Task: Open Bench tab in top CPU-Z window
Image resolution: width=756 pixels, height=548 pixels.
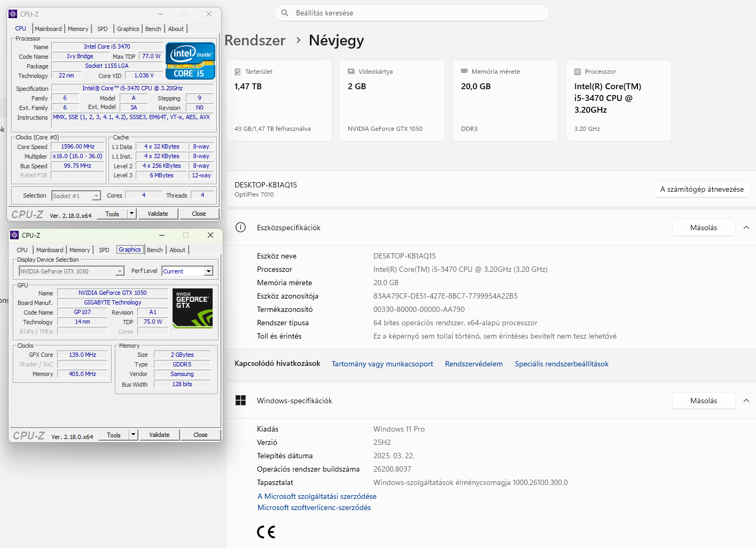Action: coord(153,29)
